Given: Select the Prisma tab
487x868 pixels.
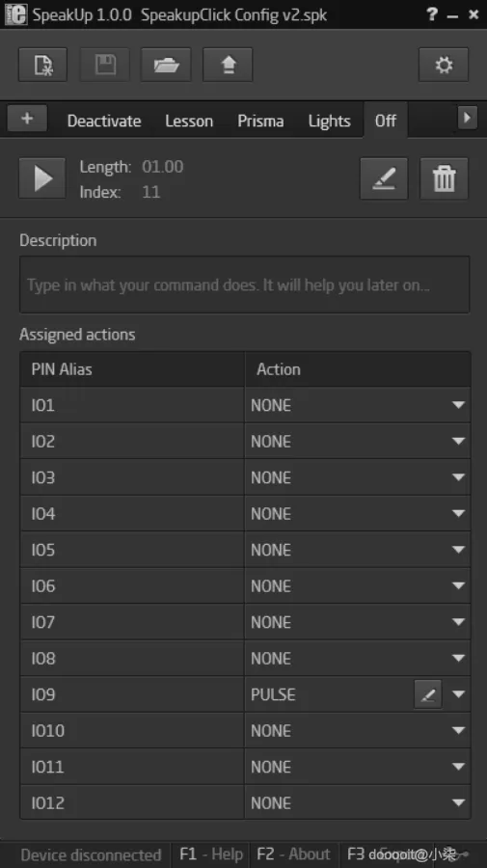Looking at the screenshot, I should pyautogui.click(x=260, y=121).
